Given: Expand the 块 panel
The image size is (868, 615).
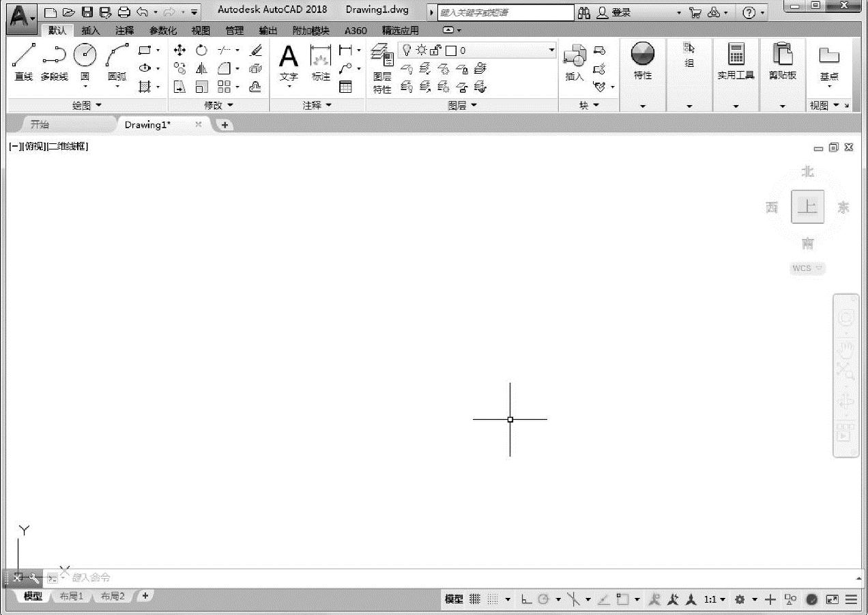Looking at the screenshot, I should click(589, 105).
